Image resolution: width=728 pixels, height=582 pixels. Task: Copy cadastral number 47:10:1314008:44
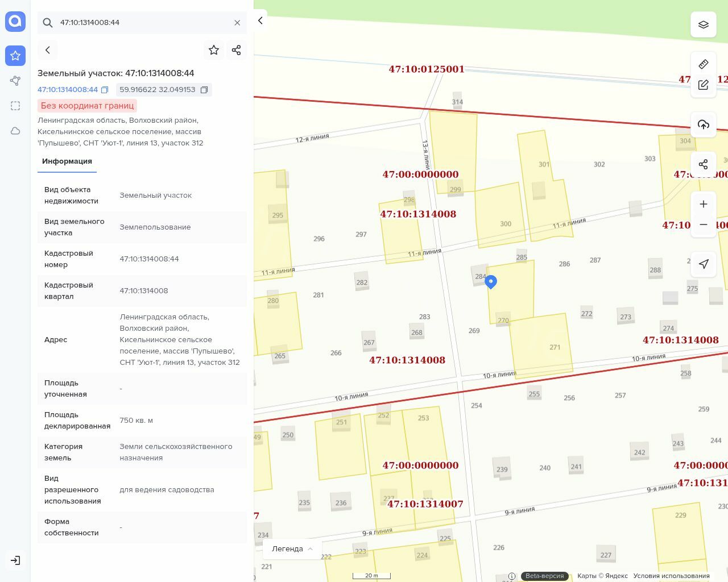(105, 90)
